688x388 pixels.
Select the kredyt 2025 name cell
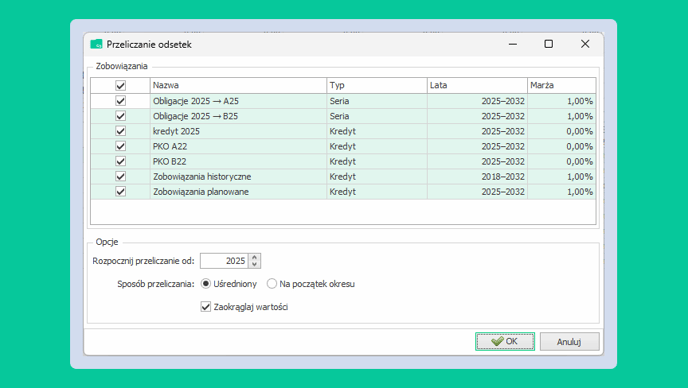click(238, 131)
